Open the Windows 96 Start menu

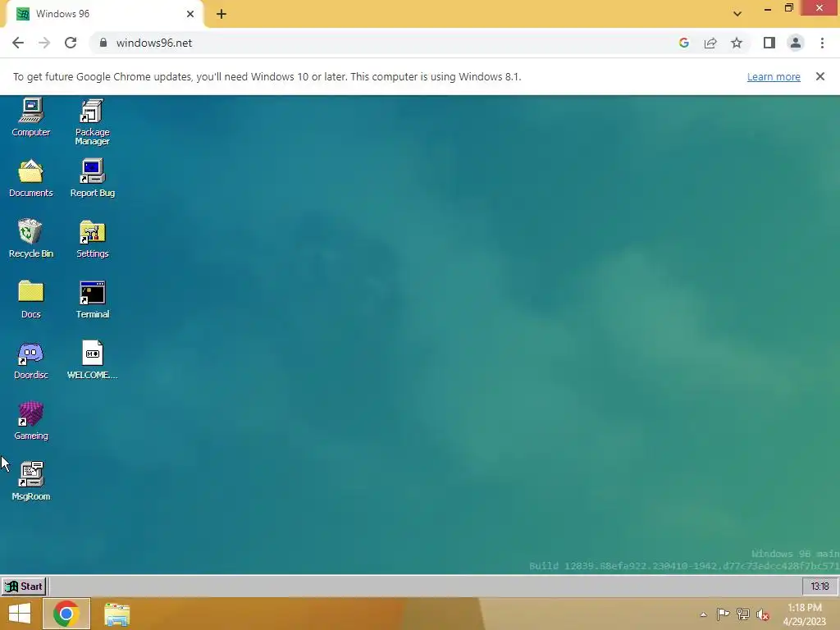tap(24, 586)
